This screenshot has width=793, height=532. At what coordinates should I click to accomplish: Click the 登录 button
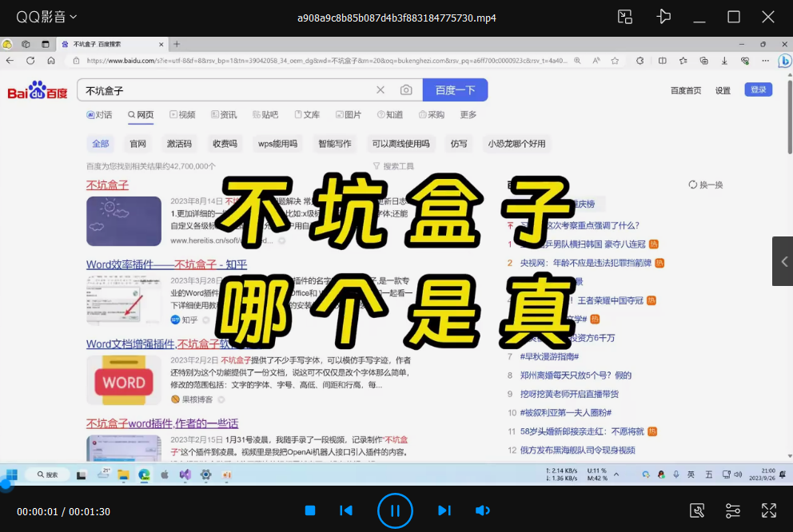[758, 89]
